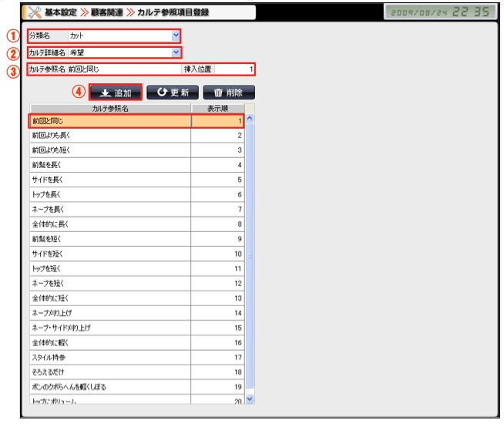Focus the 挿入位置 number field
This screenshot has height=424, width=504.
point(234,69)
